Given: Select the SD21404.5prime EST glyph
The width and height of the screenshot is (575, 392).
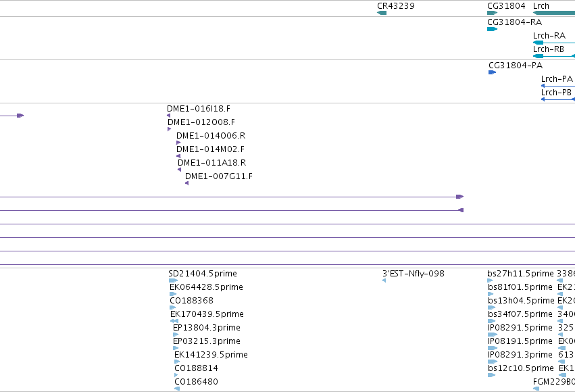Looking at the screenshot, I should point(173,280).
